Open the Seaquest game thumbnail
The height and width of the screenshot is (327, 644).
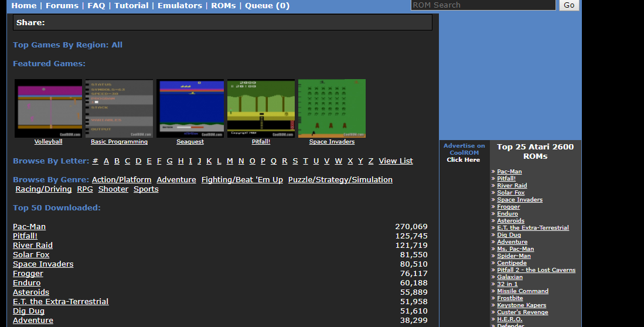190,108
